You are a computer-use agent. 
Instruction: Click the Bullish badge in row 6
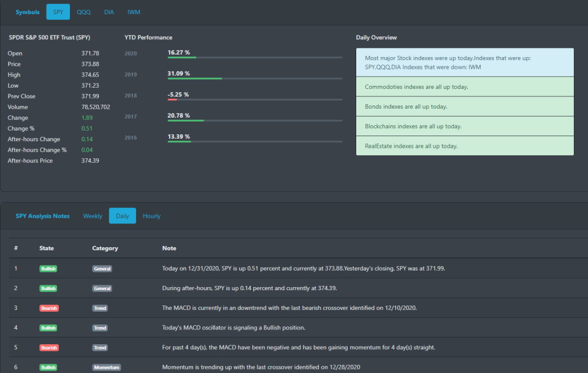(48, 367)
